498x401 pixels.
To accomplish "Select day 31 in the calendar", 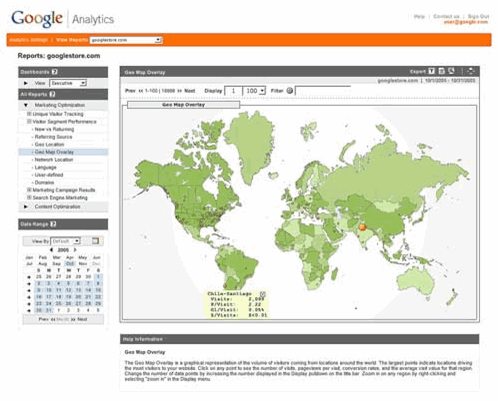I will click(49, 310).
